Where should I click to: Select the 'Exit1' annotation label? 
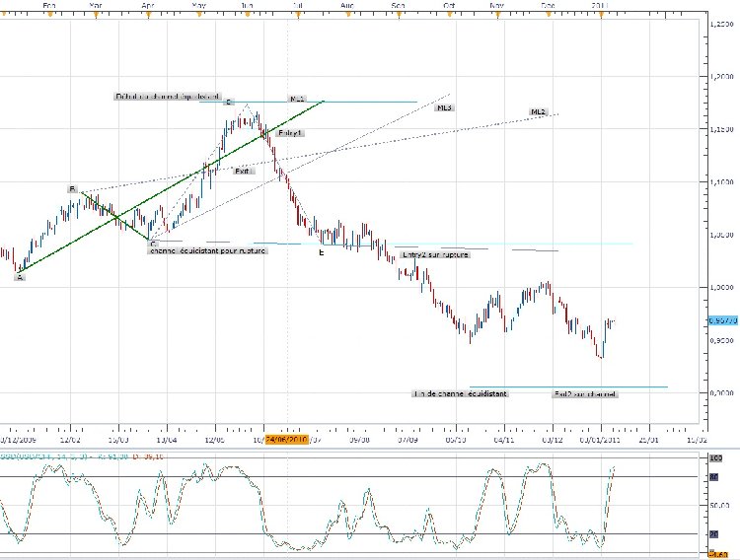tap(243, 171)
